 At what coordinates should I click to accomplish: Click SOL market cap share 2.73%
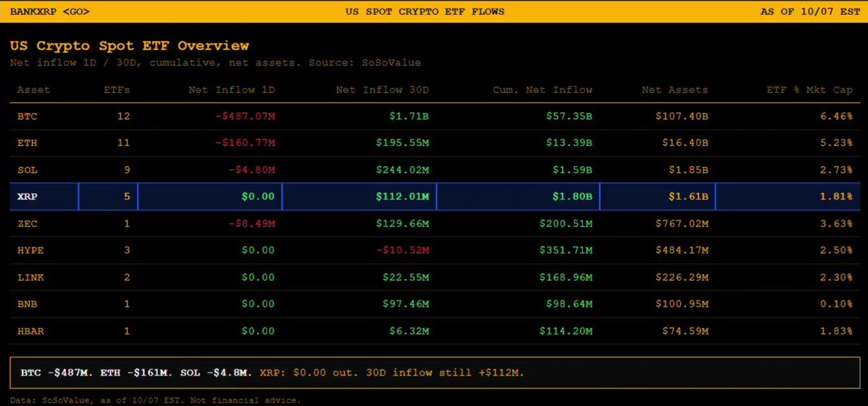(836, 170)
